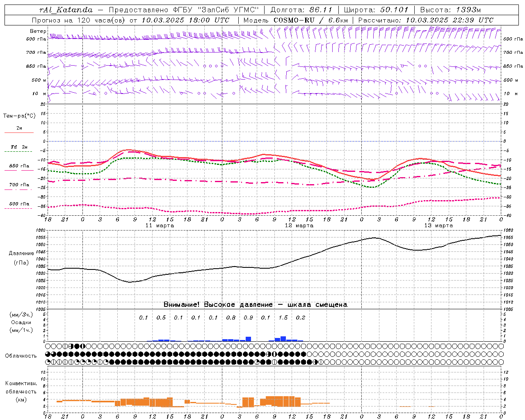The image size is (525, 420).
Task: Click the 12 марта date label
Action: click(299, 226)
